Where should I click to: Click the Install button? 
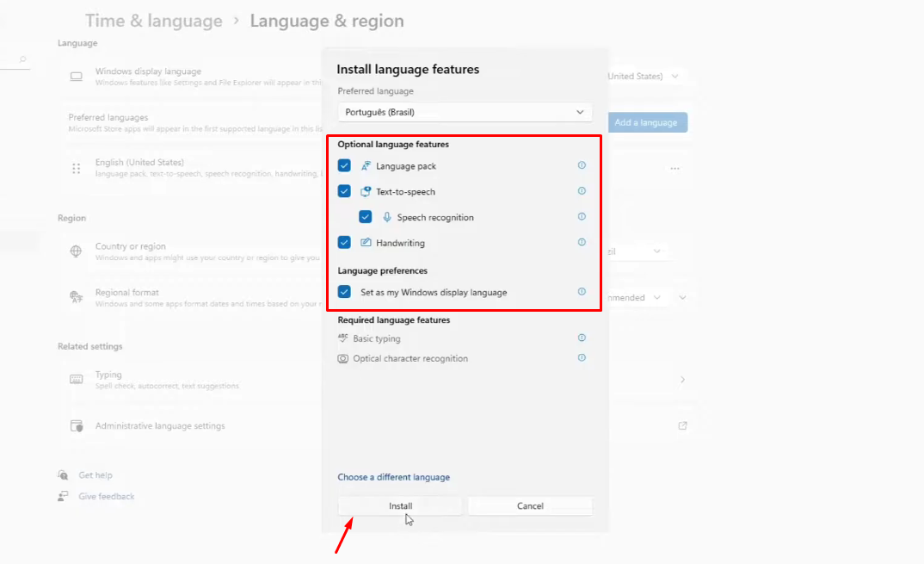400,506
